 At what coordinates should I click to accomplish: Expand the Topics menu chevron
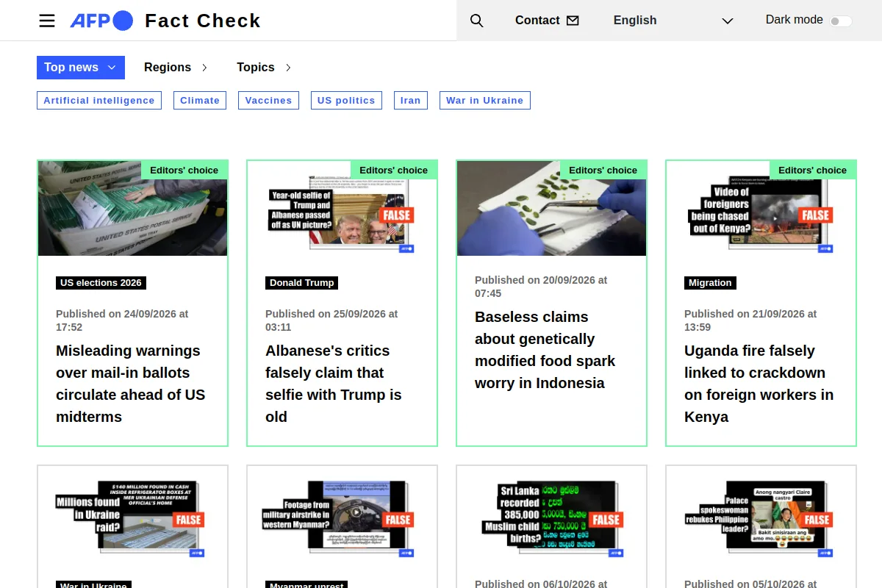coord(288,68)
